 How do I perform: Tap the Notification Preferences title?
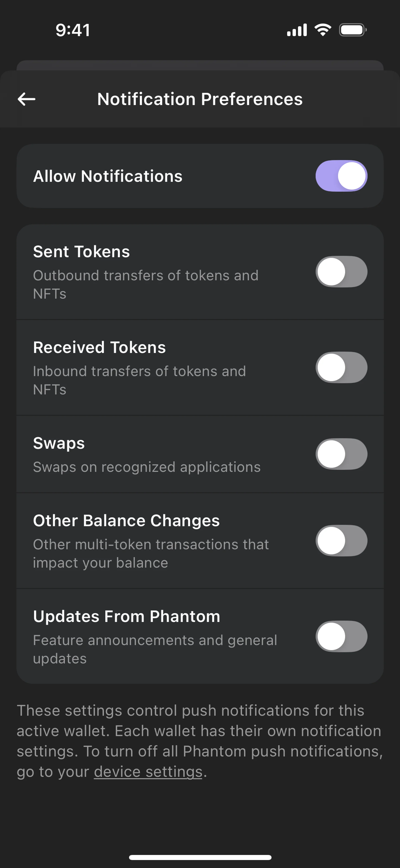200,99
